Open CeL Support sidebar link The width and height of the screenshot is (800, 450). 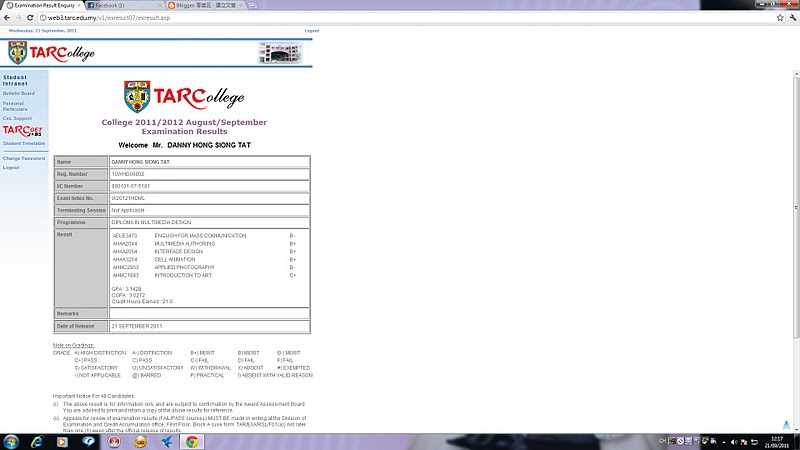(x=17, y=118)
